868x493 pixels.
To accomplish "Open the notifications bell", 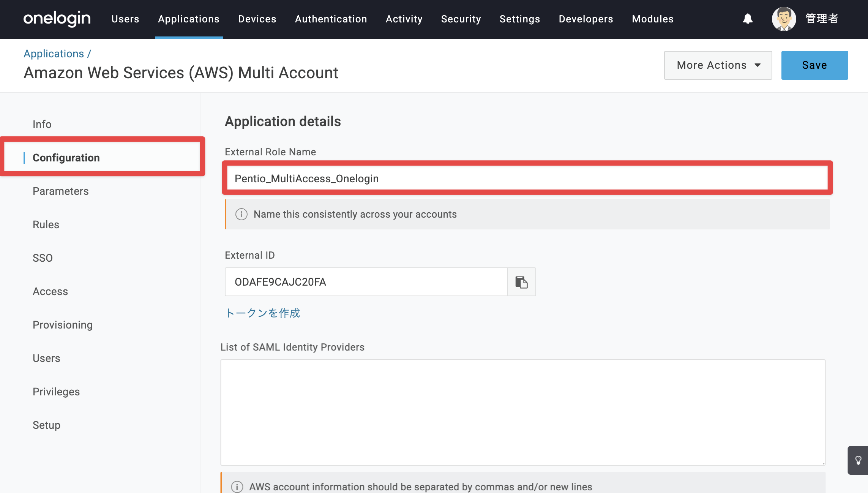I will (748, 19).
